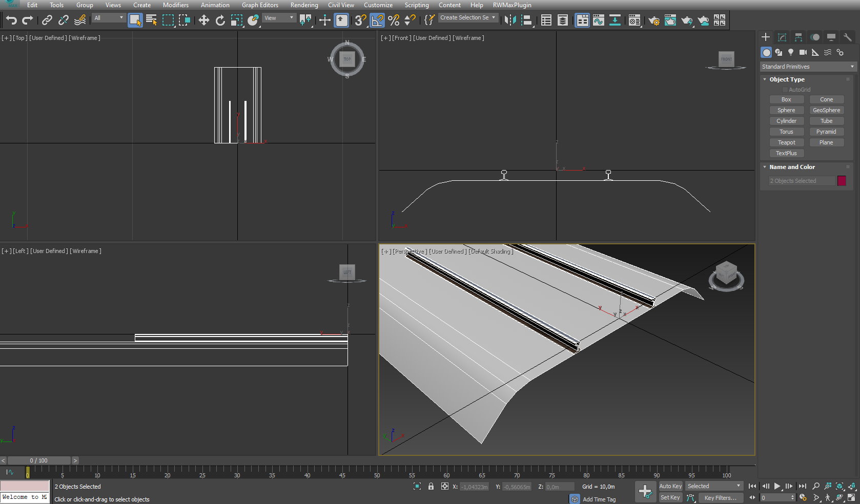Click the Teapot primitive button
The width and height of the screenshot is (860, 504).
click(x=786, y=142)
